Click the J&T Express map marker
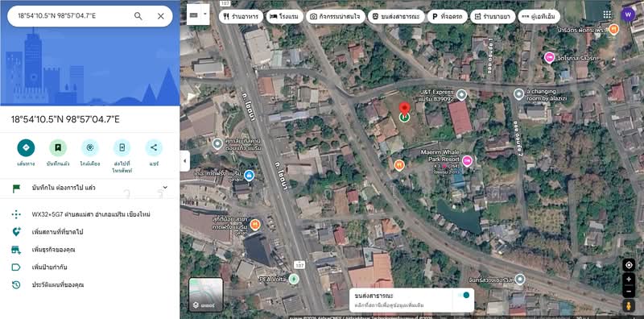The height and width of the screenshot is (319, 644). 461,95
